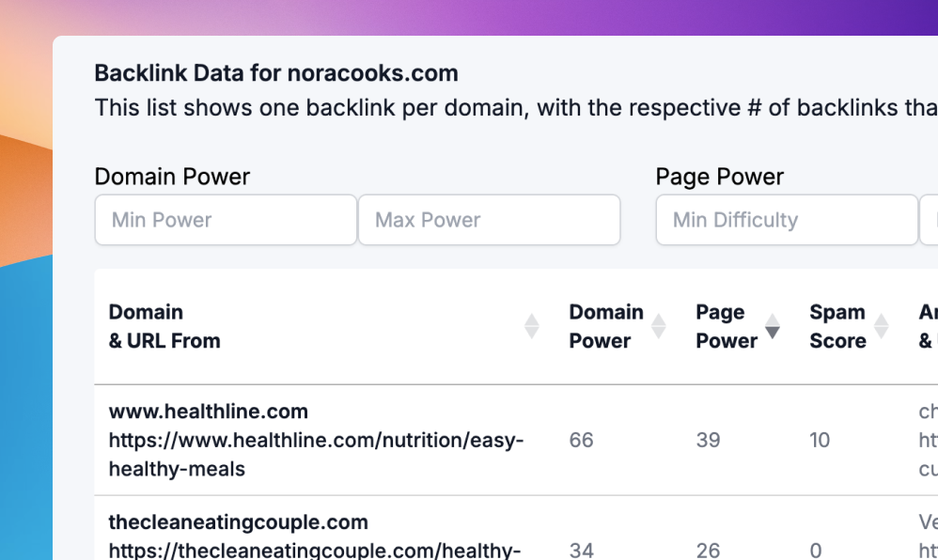Select the Min Difficulty input box
The image size is (938, 560).
[786, 220]
